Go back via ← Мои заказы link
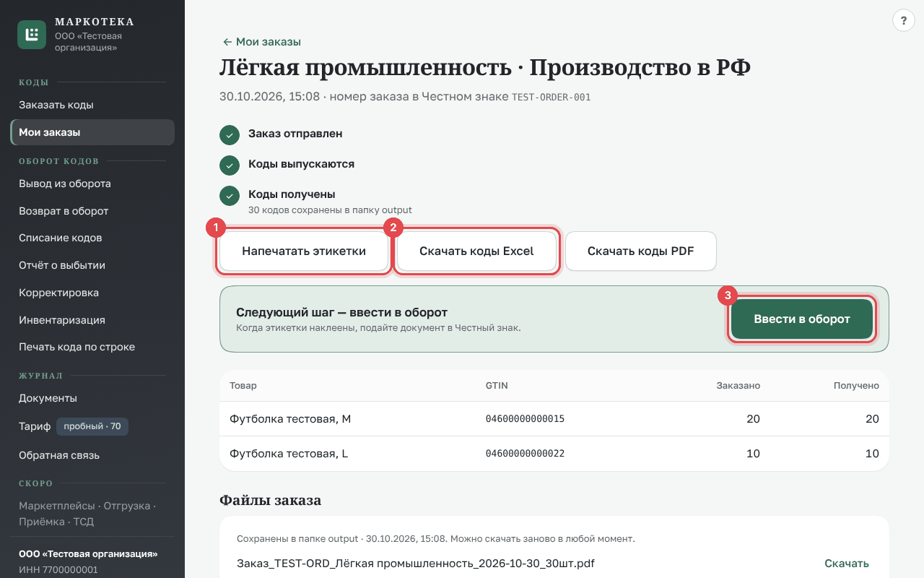Screen dimensions: 924x578 pos(261,42)
